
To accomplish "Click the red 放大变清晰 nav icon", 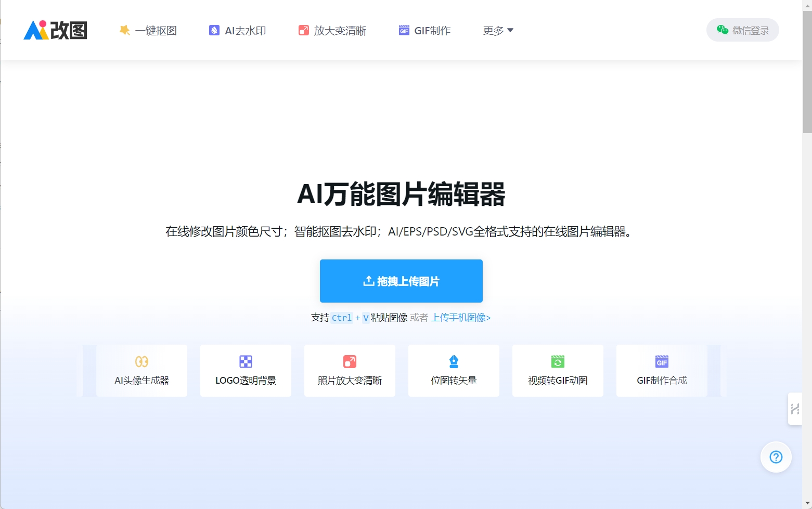I will click(303, 30).
